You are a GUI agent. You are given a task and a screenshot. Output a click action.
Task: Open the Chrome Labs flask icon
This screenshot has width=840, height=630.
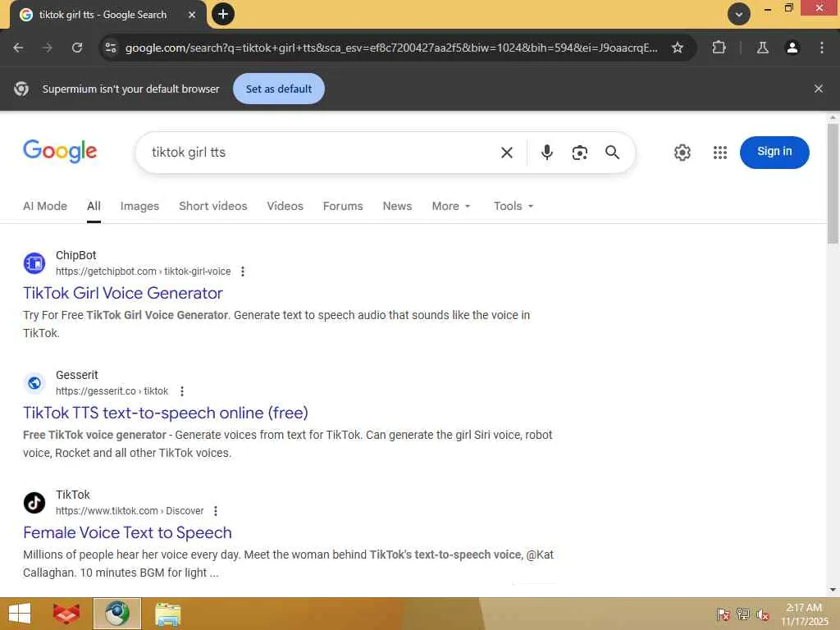[762, 48]
